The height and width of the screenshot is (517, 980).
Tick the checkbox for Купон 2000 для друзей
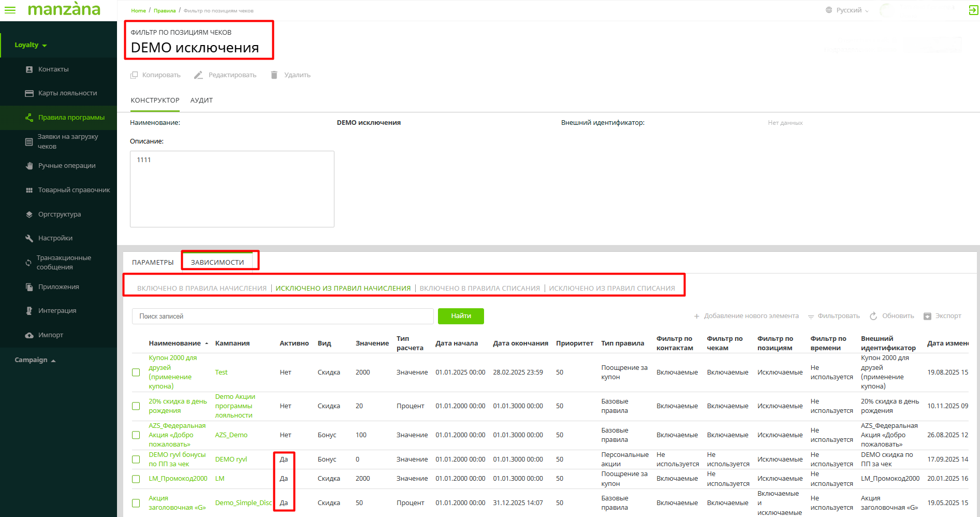click(x=136, y=372)
